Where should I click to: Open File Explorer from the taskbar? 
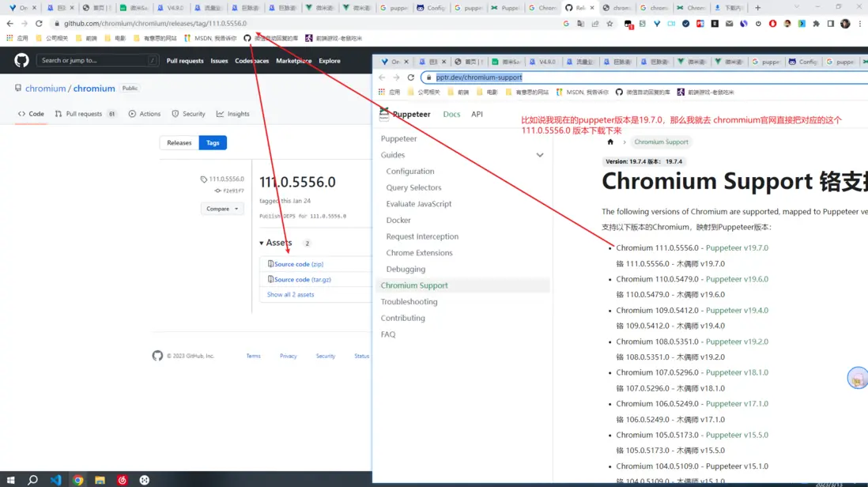pyautogui.click(x=100, y=480)
